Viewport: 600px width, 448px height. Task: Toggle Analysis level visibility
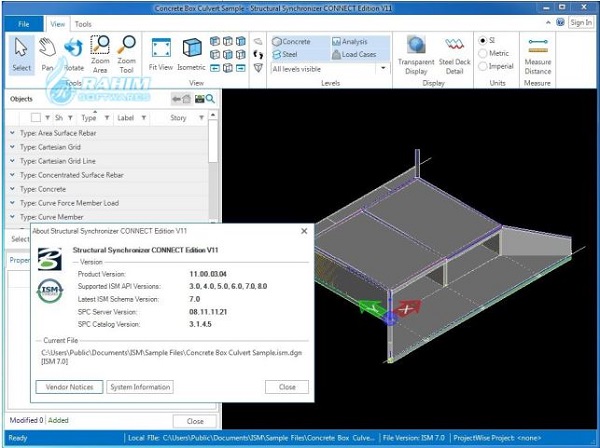coord(350,41)
